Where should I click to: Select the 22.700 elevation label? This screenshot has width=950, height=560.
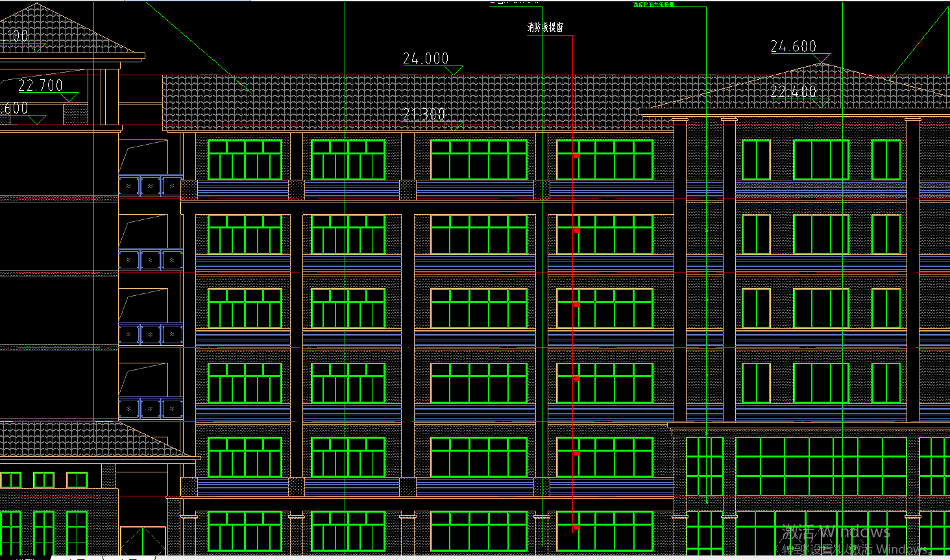pos(40,86)
